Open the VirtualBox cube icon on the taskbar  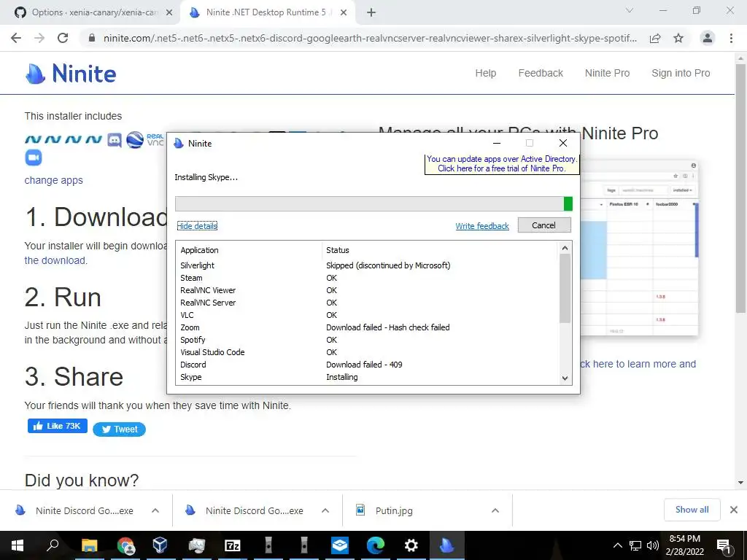(160, 545)
